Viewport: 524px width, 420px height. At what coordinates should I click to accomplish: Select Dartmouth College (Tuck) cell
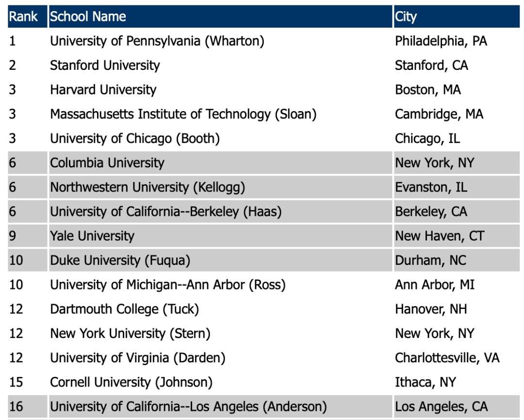[x=124, y=309]
